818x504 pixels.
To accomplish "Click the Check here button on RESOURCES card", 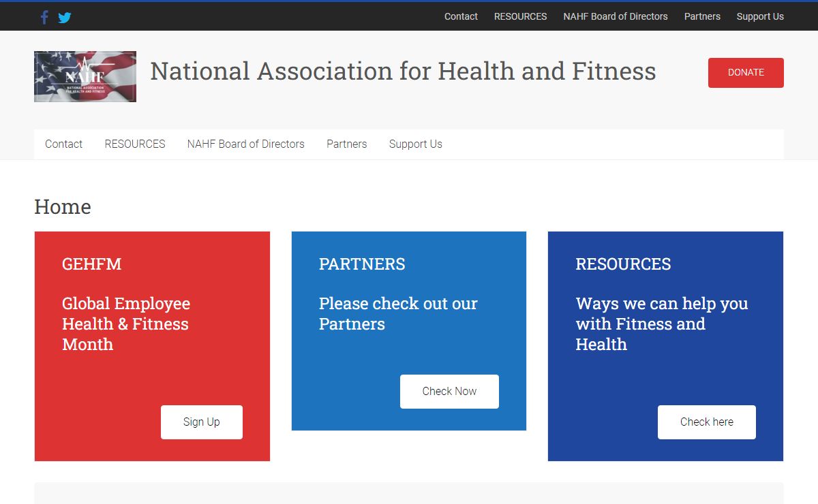I will [707, 422].
